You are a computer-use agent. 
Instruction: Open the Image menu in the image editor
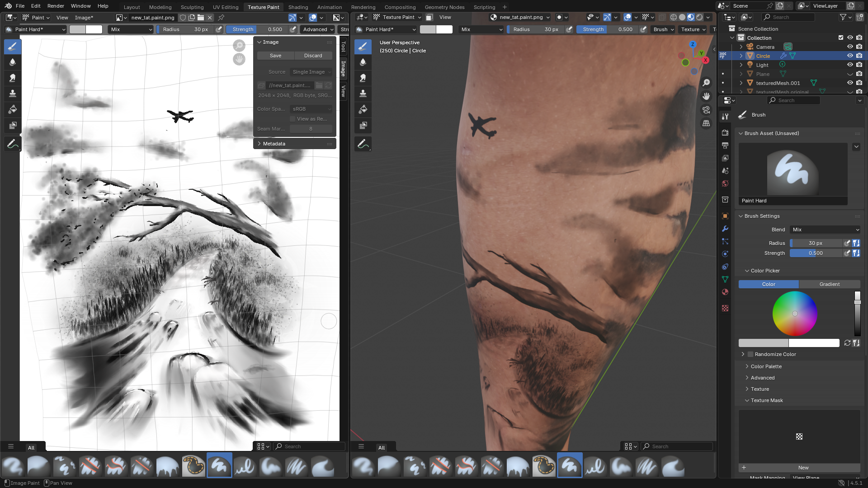pos(84,18)
